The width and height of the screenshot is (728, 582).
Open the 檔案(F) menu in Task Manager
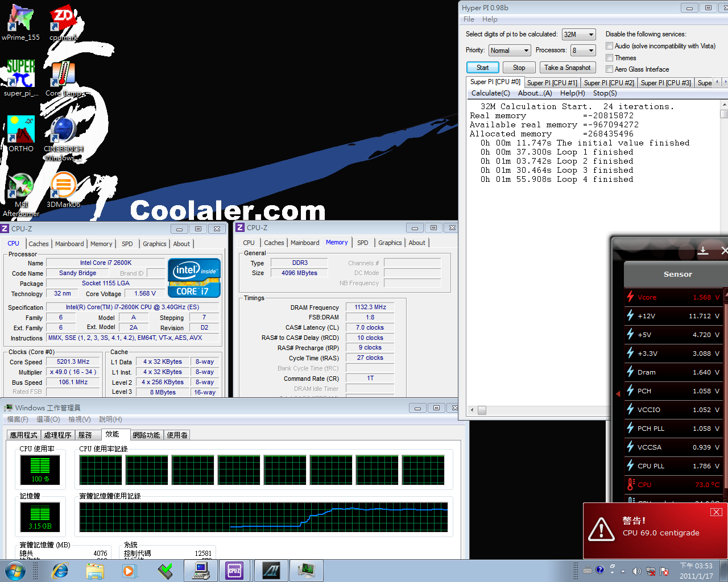point(17,419)
